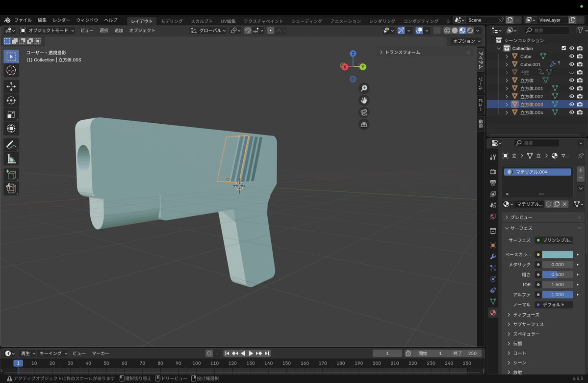Open the レンダー menu

61,20
